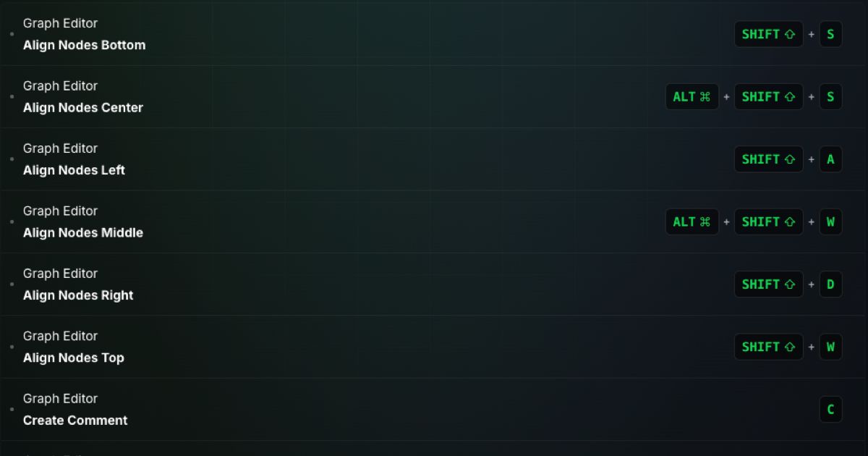This screenshot has width=868, height=456.
Task: Select the Align Nodes Bottom shortcut row
Action: click(x=434, y=34)
